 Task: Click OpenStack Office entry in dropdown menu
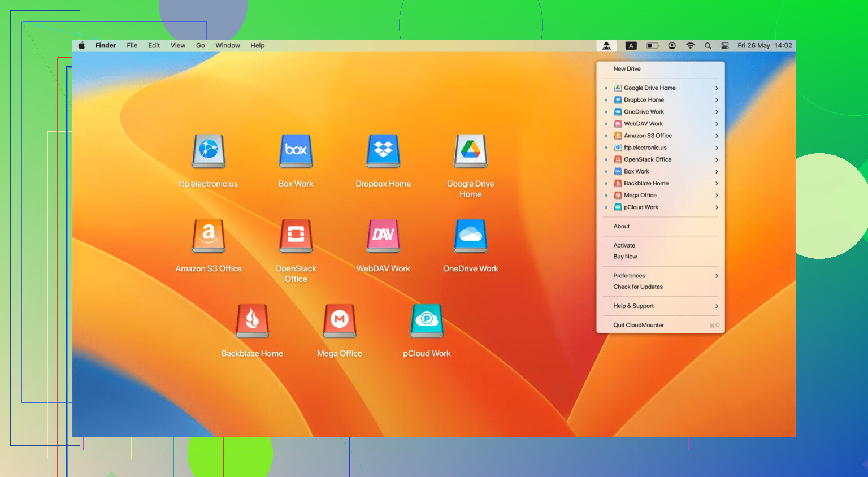pyautogui.click(x=661, y=159)
